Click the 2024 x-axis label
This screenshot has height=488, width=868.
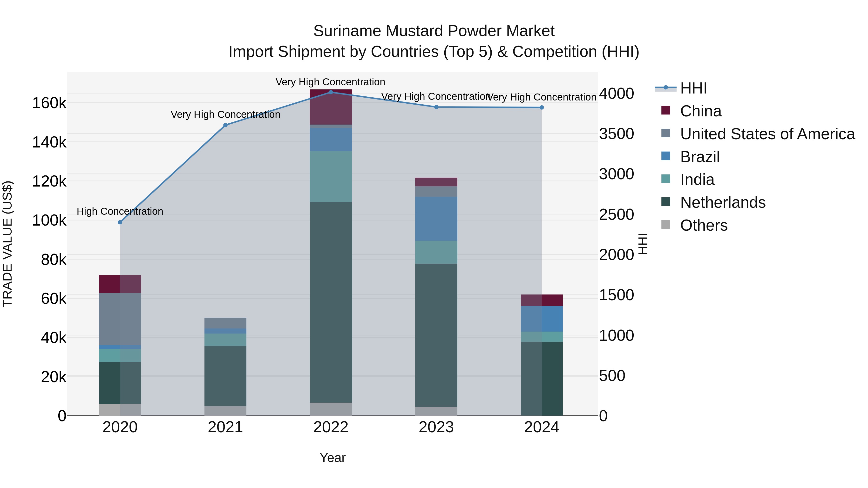click(x=542, y=427)
